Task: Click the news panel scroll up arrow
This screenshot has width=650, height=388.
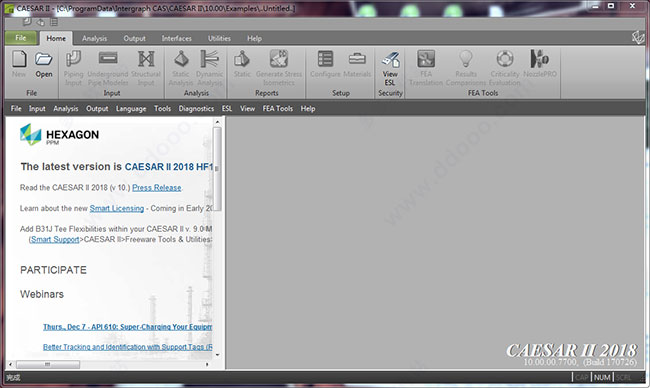Action: click(218, 122)
